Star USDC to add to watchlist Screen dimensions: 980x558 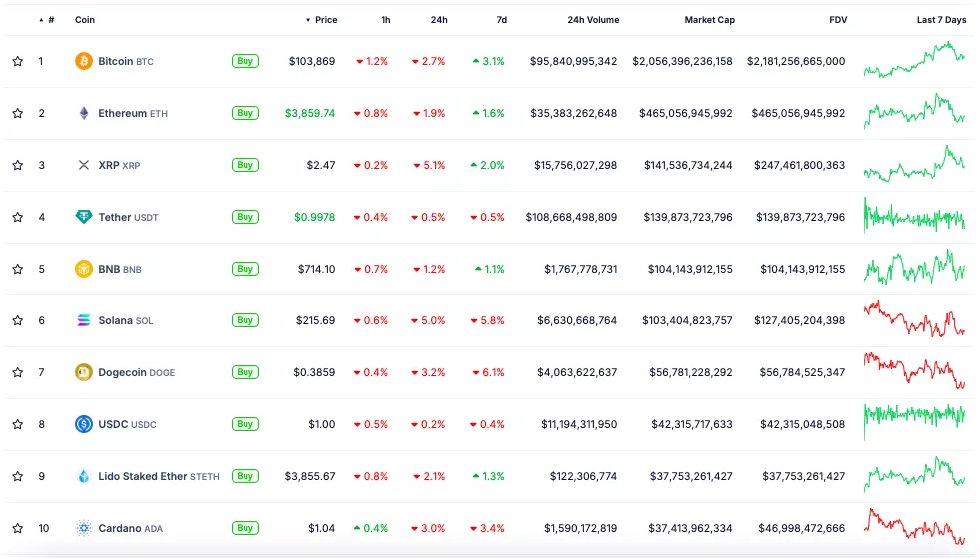17,424
